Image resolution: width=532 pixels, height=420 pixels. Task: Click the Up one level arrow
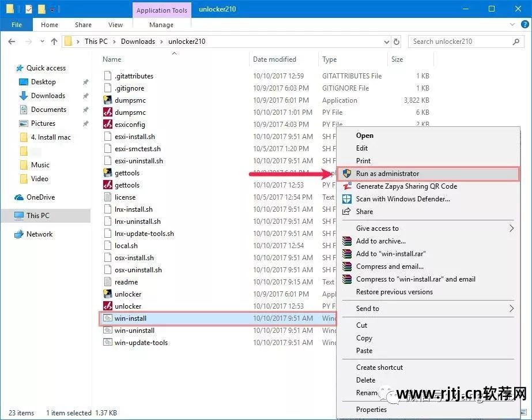(x=54, y=42)
